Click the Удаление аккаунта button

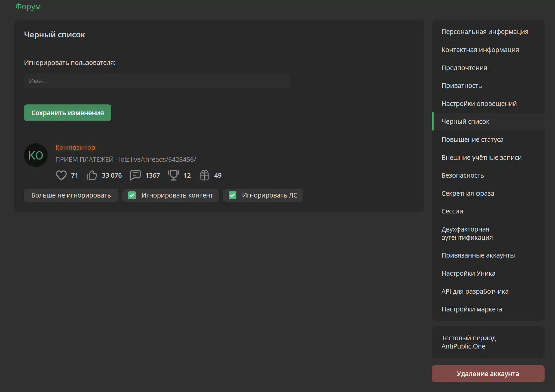488,374
